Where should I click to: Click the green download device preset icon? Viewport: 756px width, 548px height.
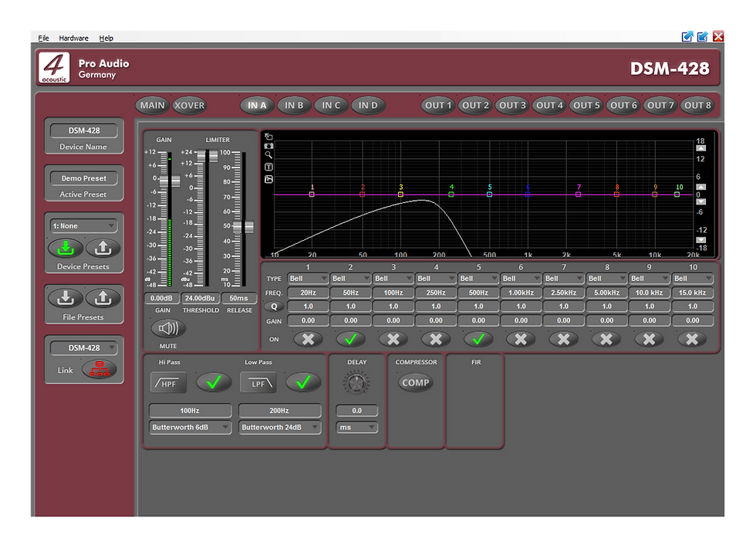[x=66, y=249]
